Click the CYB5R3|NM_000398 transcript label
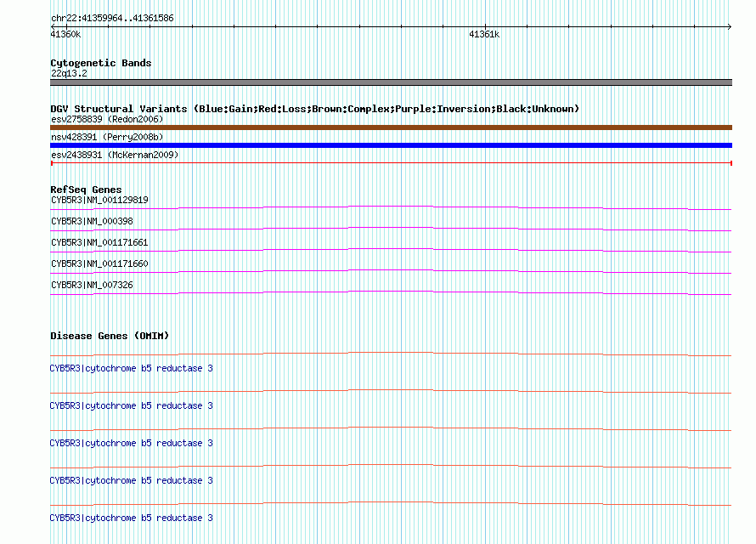 pos(92,221)
